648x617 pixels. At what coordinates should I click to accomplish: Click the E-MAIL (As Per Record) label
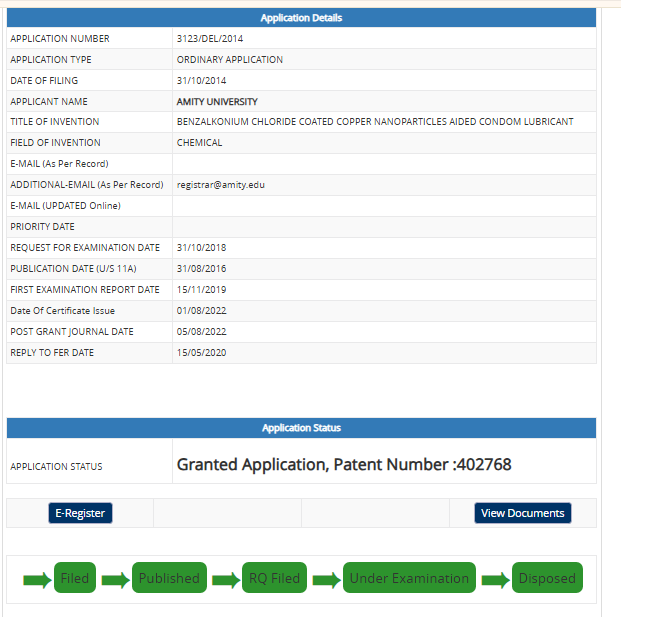(x=60, y=164)
